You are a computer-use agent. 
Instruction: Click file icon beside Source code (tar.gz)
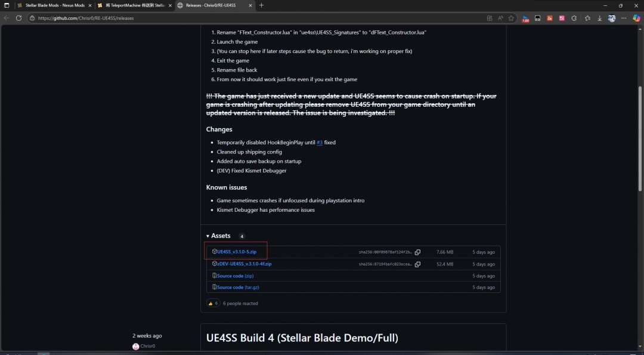215,287
